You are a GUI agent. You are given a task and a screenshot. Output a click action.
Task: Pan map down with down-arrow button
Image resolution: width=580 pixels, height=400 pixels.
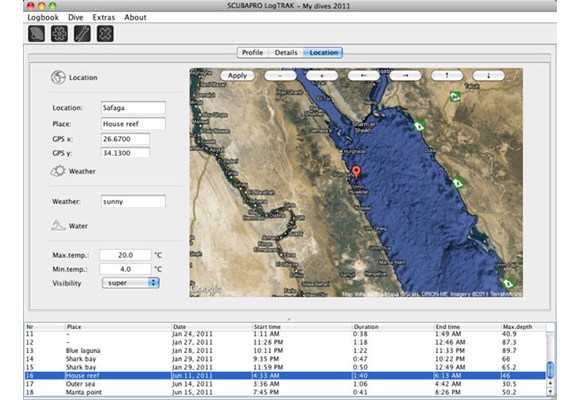[x=489, y=75]
